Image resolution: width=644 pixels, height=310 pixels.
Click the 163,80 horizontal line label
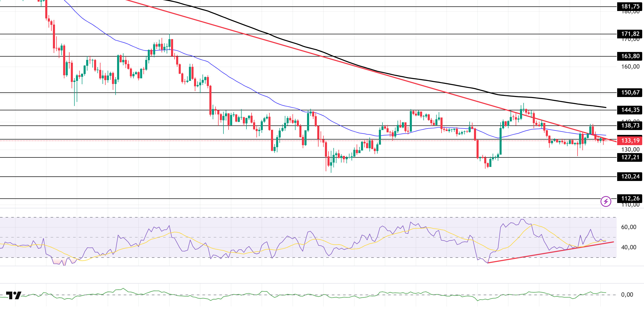(x=630, y=56)
